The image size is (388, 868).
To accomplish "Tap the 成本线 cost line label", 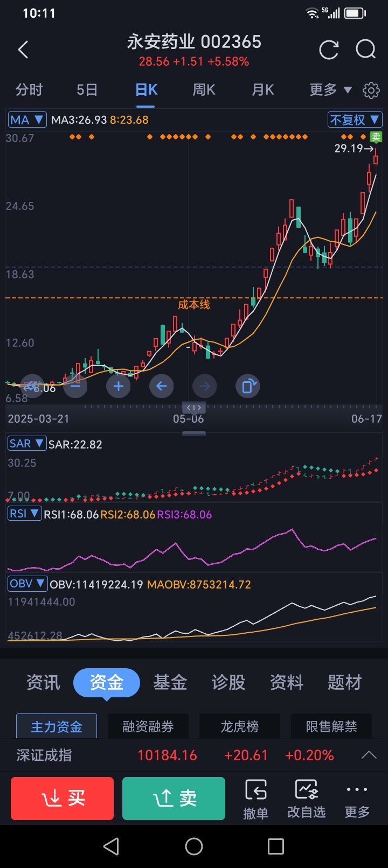I will (194, 305).
